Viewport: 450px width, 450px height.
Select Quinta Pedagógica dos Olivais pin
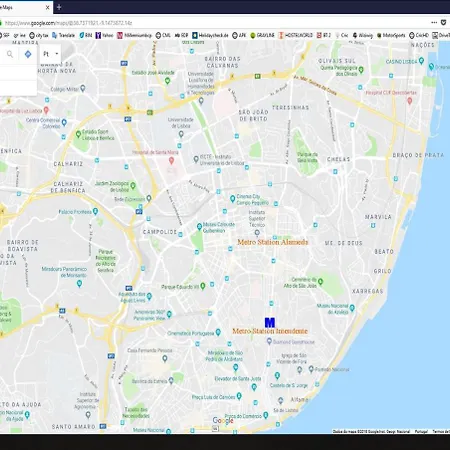tap(361, 70)
